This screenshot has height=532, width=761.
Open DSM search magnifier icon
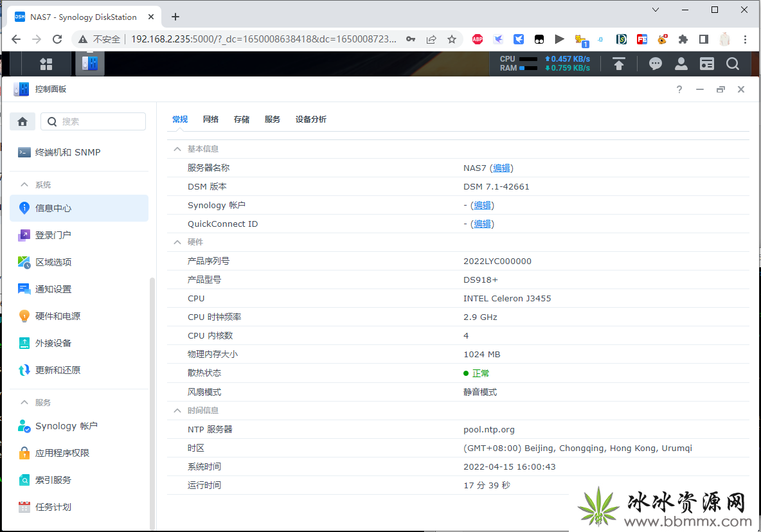click(733, 64)
